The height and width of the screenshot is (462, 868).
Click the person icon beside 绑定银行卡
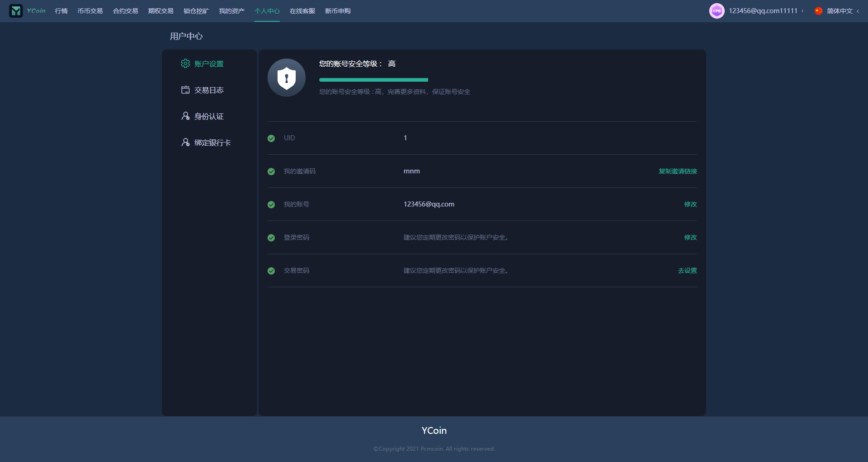click(x=185, y=143)
